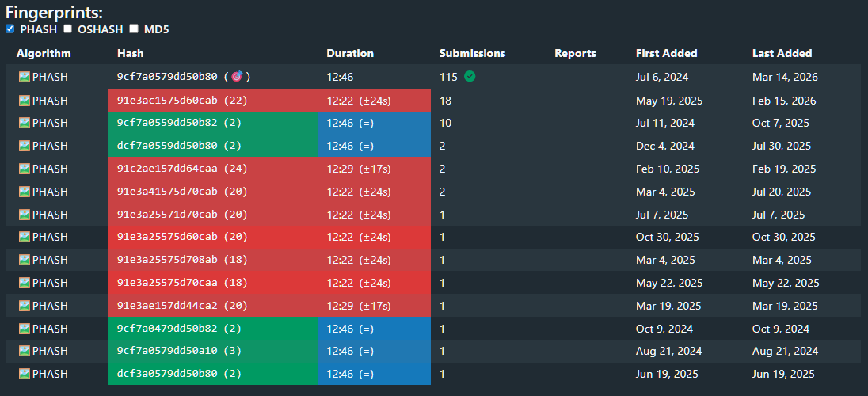The image size is (868, 396).
Task: Uncheck the PHASH fingerprint filter checkbox
Action: (10, 29)
